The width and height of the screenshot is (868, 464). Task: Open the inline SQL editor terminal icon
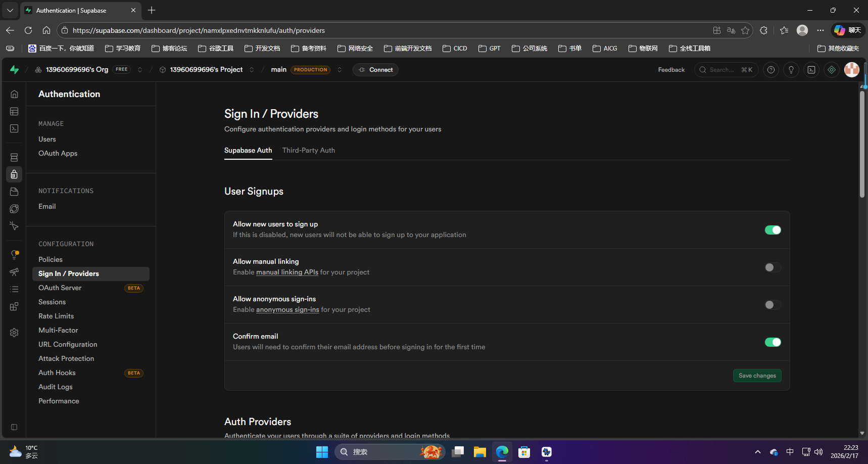coord(811,70)
